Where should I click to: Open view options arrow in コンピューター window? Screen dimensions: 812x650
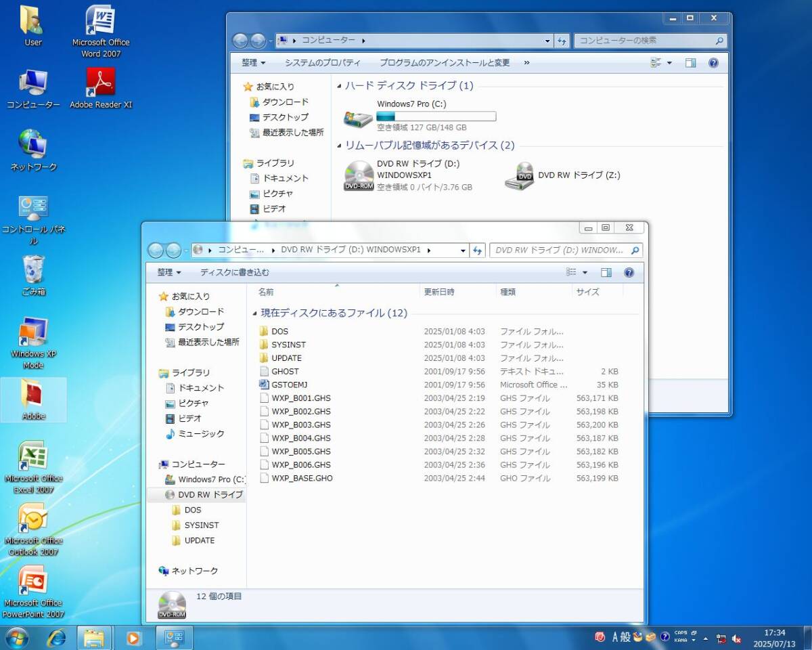pyautogui.click(x=669, y=62)
